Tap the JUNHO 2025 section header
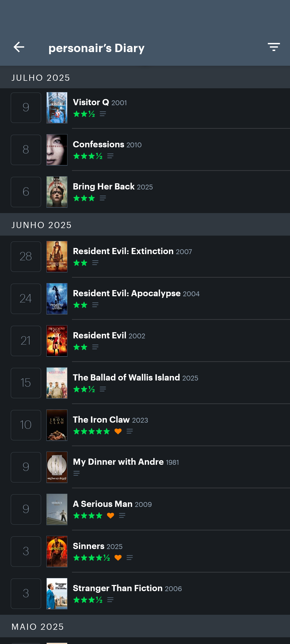290x644 pixels. point(145,225)
